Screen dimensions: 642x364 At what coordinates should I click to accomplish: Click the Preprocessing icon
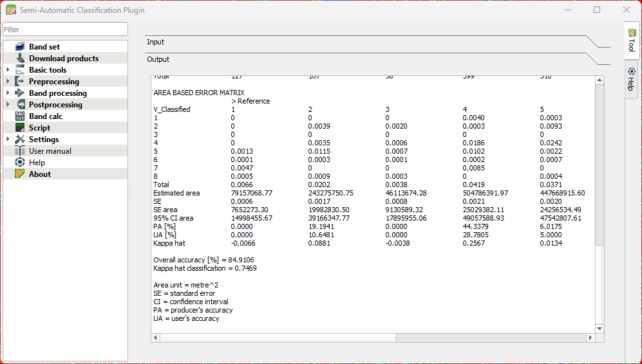pos(20,82)
